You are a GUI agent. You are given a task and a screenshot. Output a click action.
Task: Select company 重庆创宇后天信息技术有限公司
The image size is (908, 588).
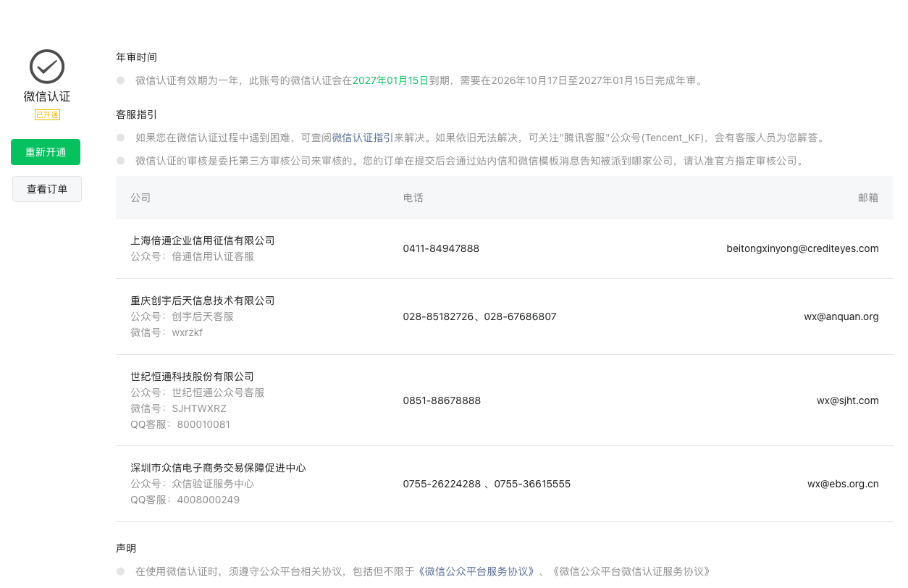(203, 301)
